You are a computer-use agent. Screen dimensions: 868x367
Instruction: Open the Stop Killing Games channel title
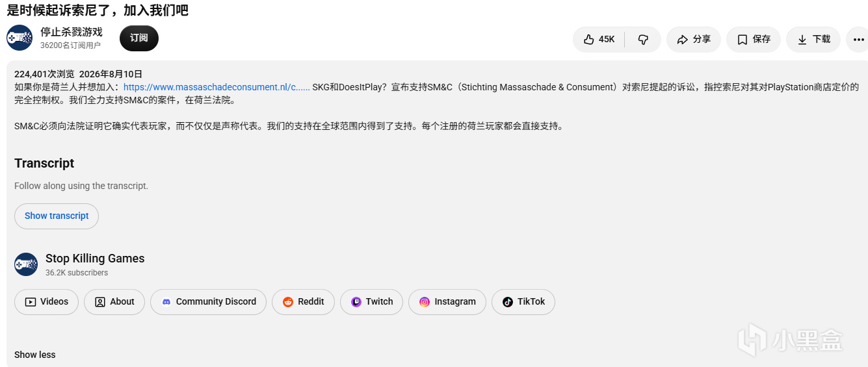[95, 259]
